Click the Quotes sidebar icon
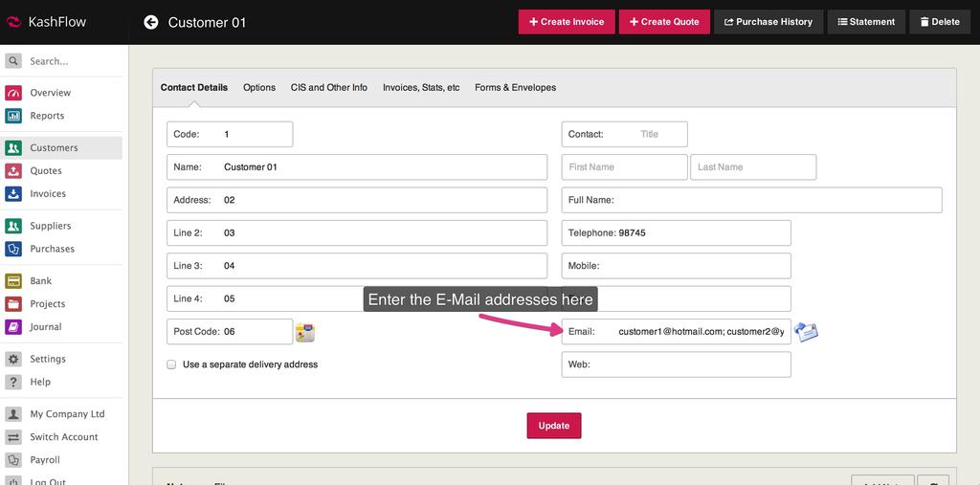The width and height of the screenshot is (980, 485). (x=13, y=171)
